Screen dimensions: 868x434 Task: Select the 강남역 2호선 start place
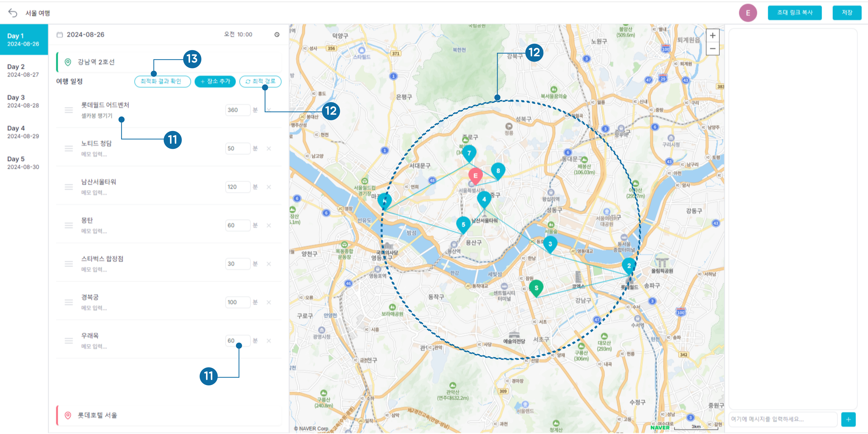click(x=169, y=62)
